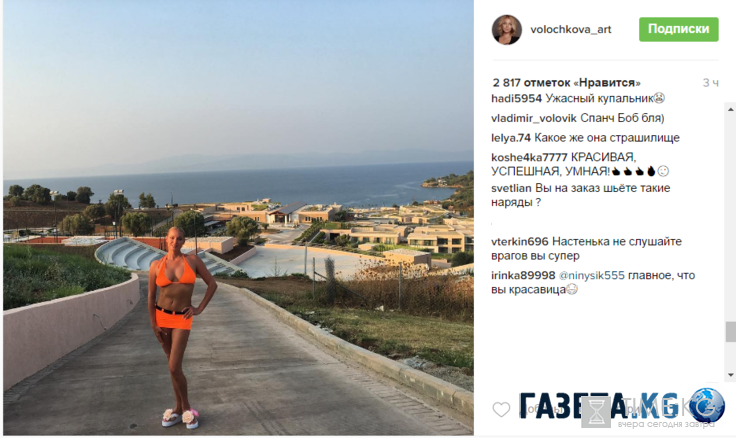The width and height of the screenshot is (736, 438).
Task: Click the scrollbar down arrow in comments
Action: [x=730, y=375]
